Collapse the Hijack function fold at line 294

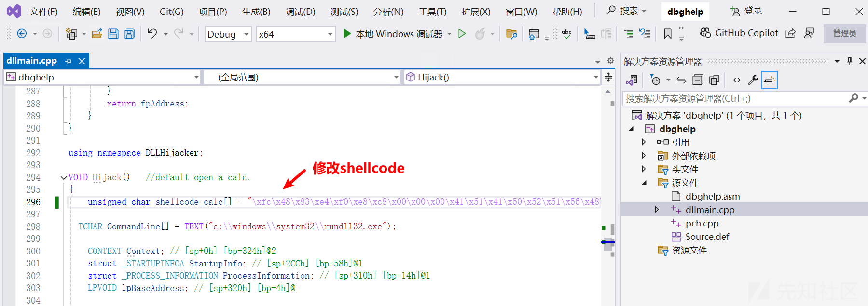[x=64, y=177]
